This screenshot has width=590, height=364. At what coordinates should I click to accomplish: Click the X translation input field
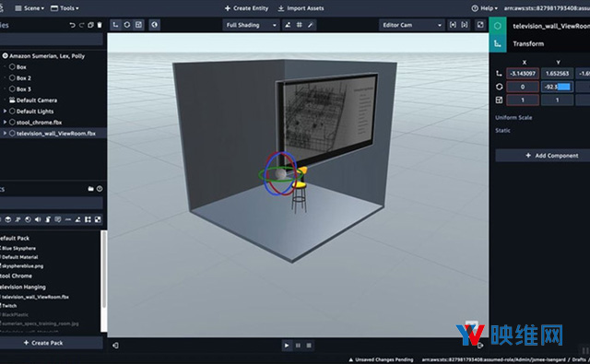tap(523, 74)
